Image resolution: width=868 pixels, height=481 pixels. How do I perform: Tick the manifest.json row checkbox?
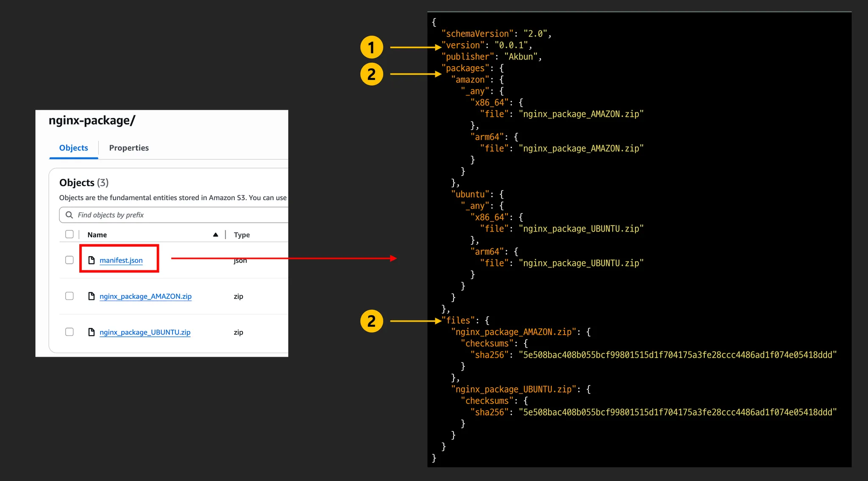click(70, 260)
